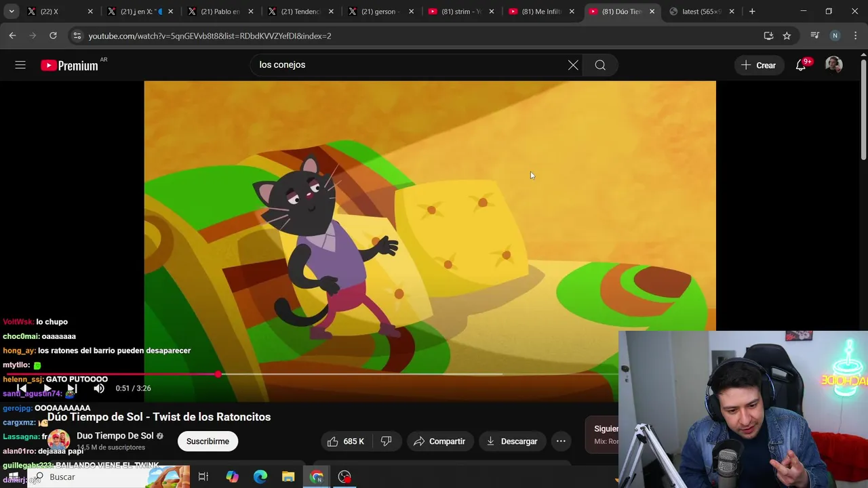
Task: Open the Crear upload menu
Action: click(x=758, y=65)
